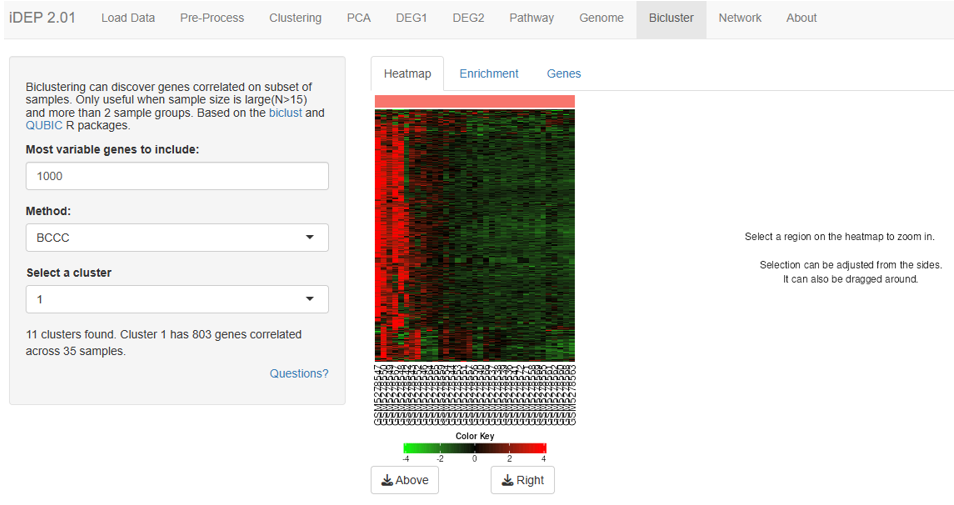Focus the most variable genes input field
This screenshot has height=505, width=954.
tap(177, 176)
